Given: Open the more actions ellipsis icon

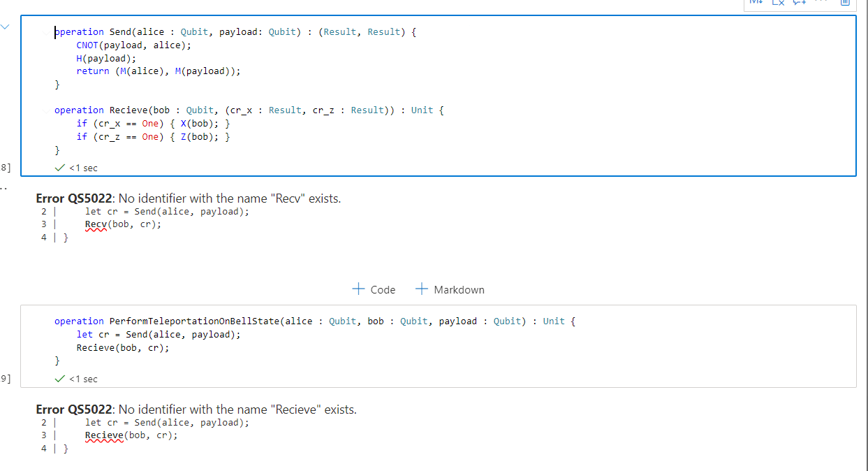Looking at the screenshot, I should [x=821, y=2].
